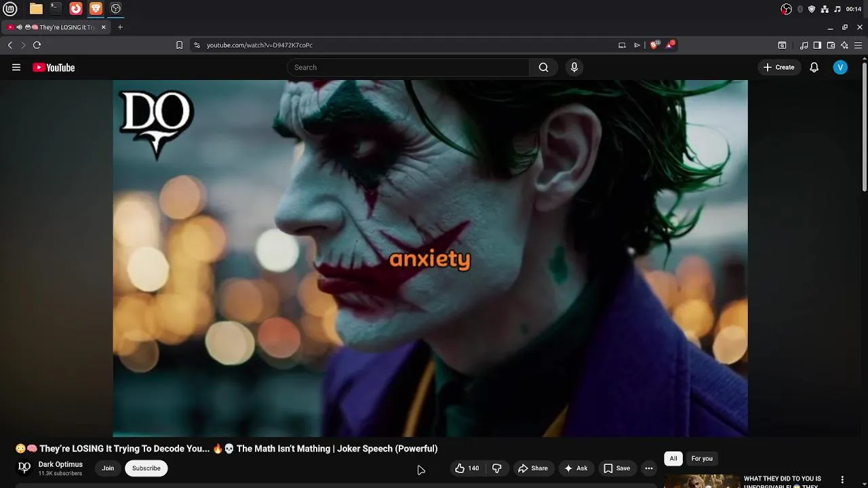Click the video player to pause

[430, 258]
